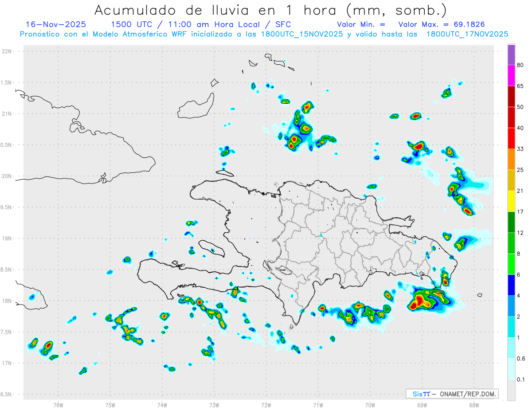Click the legend value '50'

(x=520, y=107)
